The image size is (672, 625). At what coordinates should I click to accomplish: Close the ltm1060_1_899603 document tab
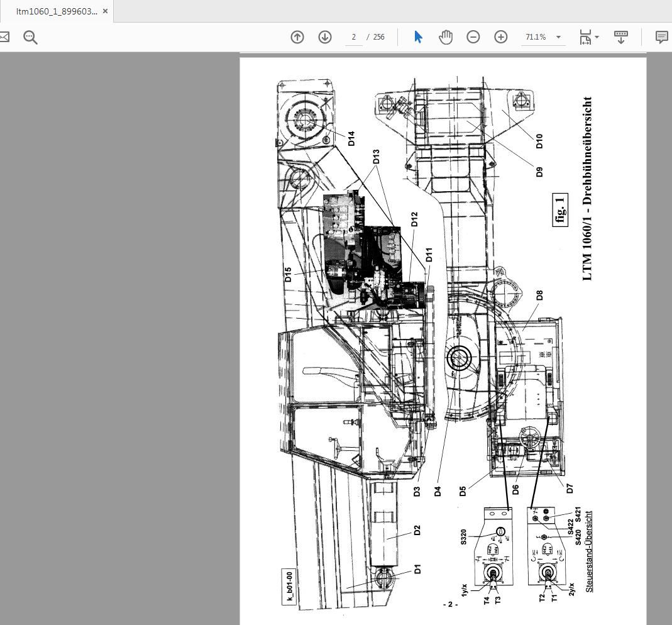[105, 11]
